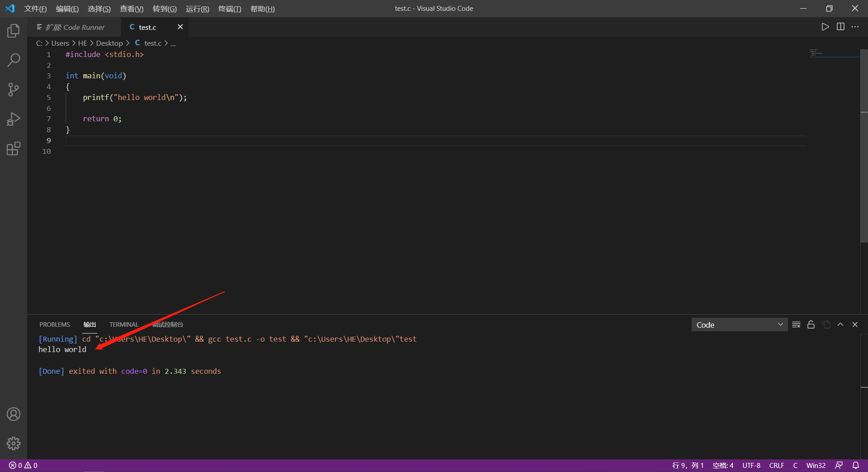The height and width of the screenshot is (472, 868).
Task: Click UTF-8 encoding in status bar
Action: pos(751,465)
